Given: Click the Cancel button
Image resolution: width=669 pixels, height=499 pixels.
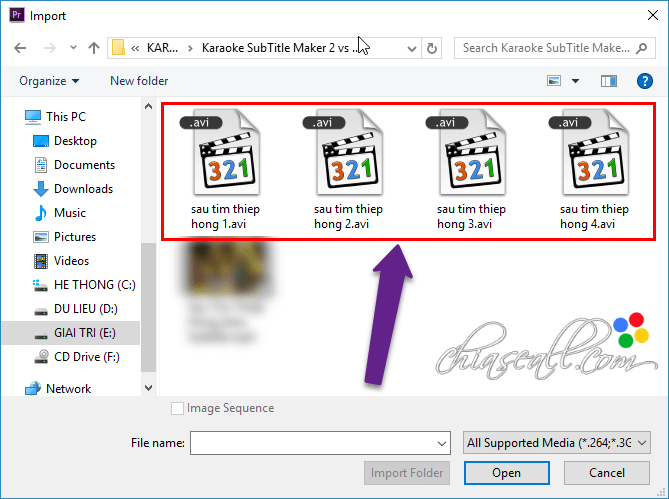Looking at the screenshot, I should (607, 473).
